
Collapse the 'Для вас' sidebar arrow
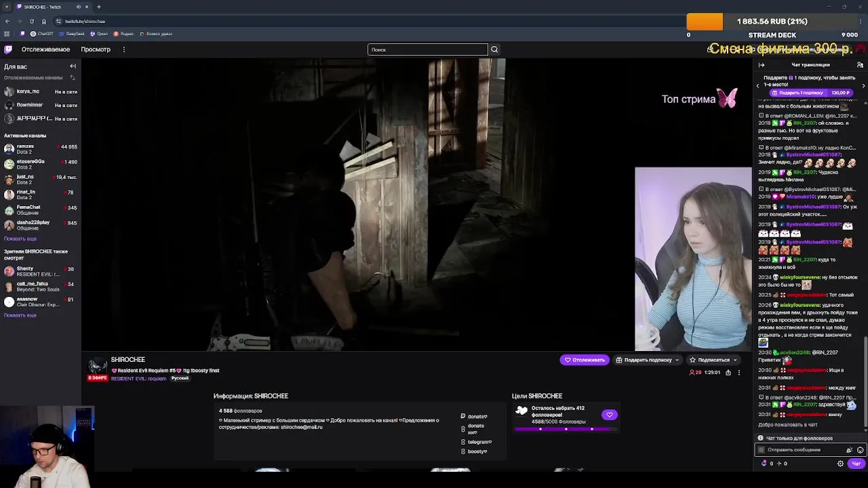pos(73,66)
